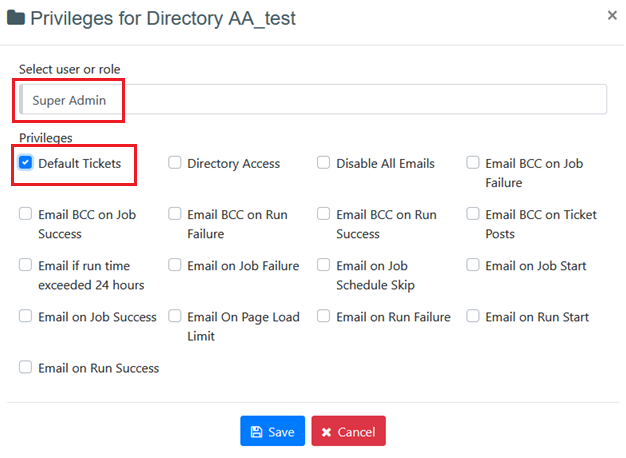Enable the Directory Access checkbox
The width and height of the screenshot is (626, 458).
point(175,163)
